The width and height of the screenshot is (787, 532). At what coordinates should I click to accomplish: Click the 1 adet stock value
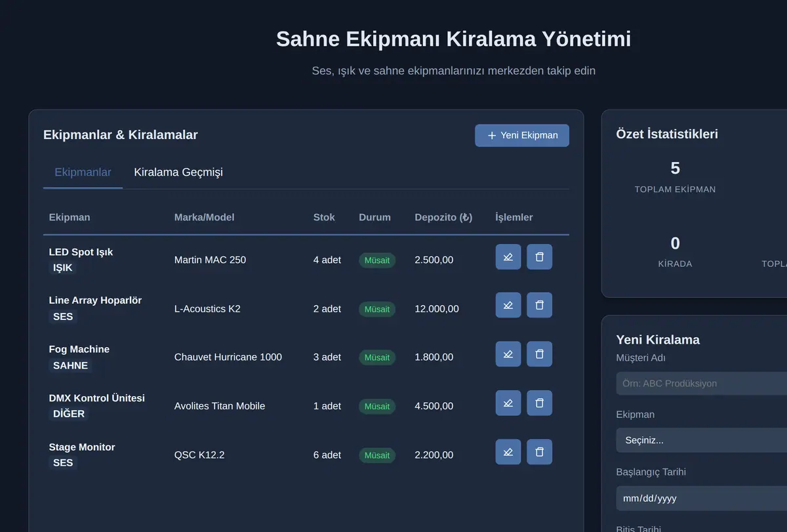click(327, 406)
